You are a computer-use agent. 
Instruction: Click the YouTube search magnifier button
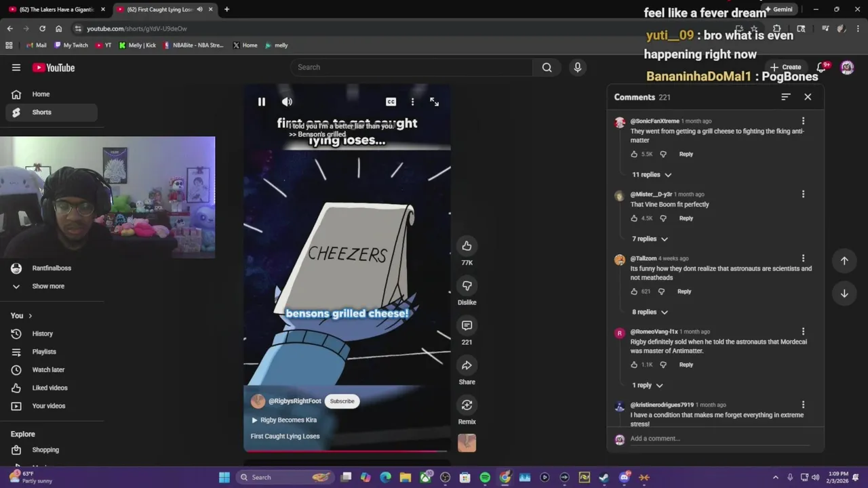[x=547, y=67]
